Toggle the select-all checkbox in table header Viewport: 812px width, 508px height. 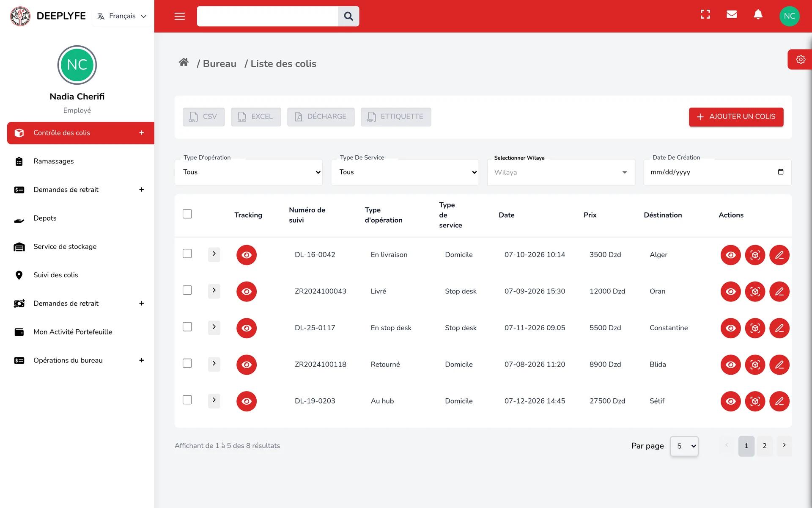coord(187,214)
